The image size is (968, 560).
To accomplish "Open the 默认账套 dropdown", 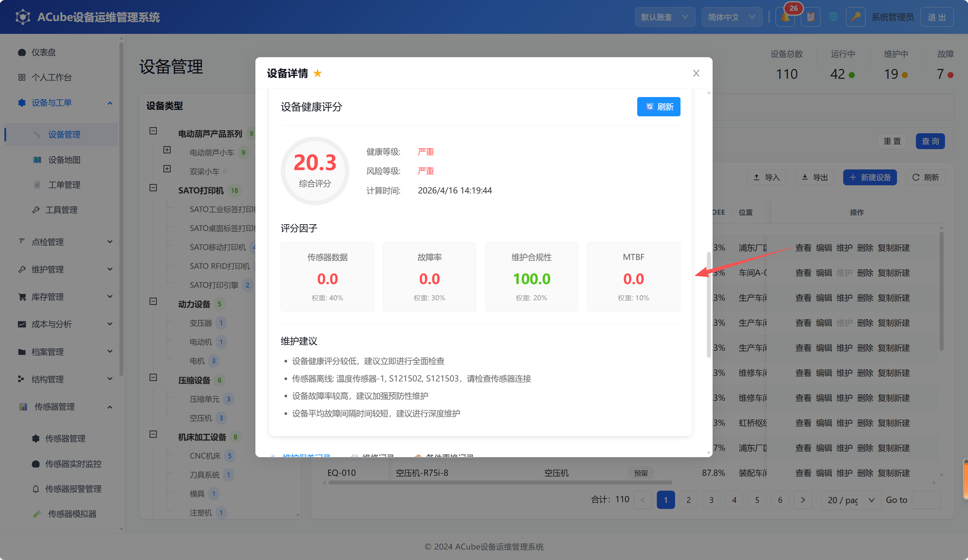I will pos(665,17).
